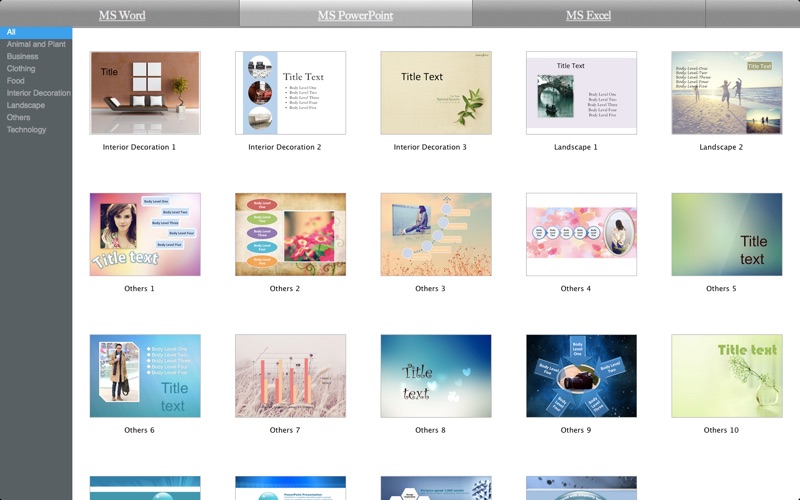Screen dimensions: 800x500
Task: Select the Clothing category
Action: click(x=21, y=69)
